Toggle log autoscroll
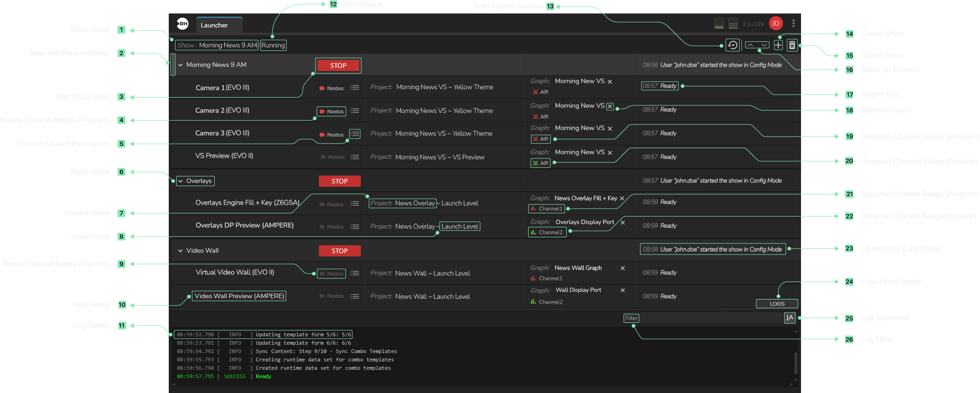The image size is (980, 393). click(x=789, y=318)
